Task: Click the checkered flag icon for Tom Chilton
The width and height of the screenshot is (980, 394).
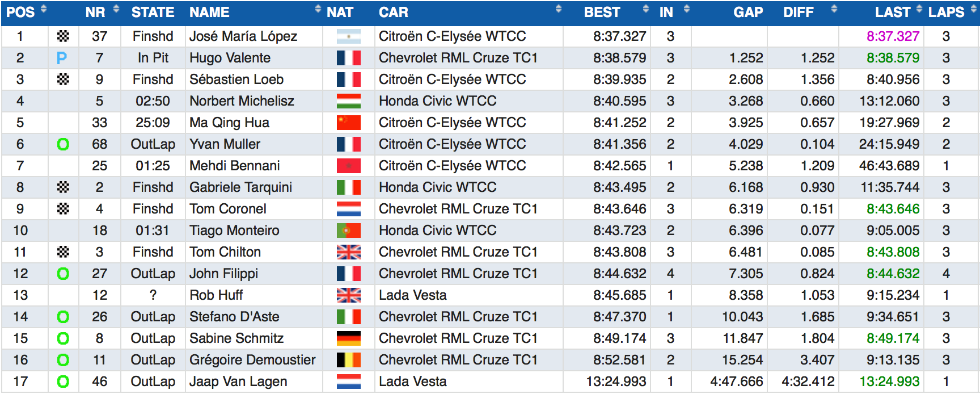Action: (x=63, y=252)
